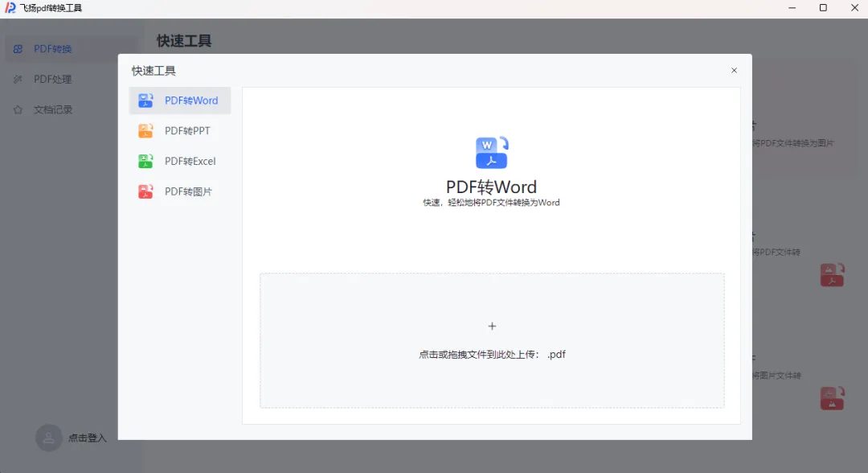Click the 快速，轻松地将PDF文件转换为Word description

[x=492, y=203]
